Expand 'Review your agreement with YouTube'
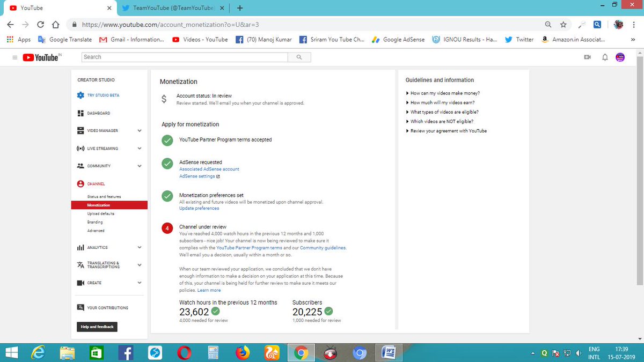 [446, 131]
